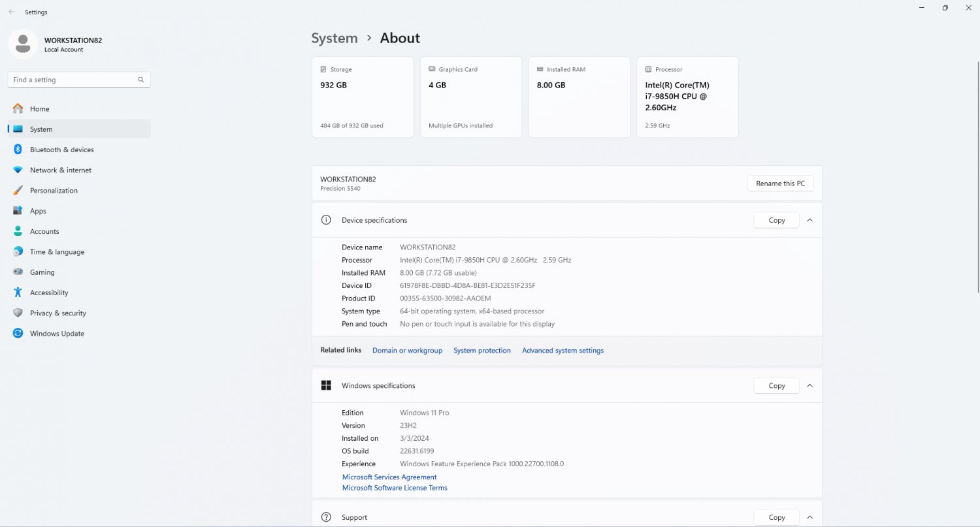Click the Personalization paintbrush icon

[18, 191]
